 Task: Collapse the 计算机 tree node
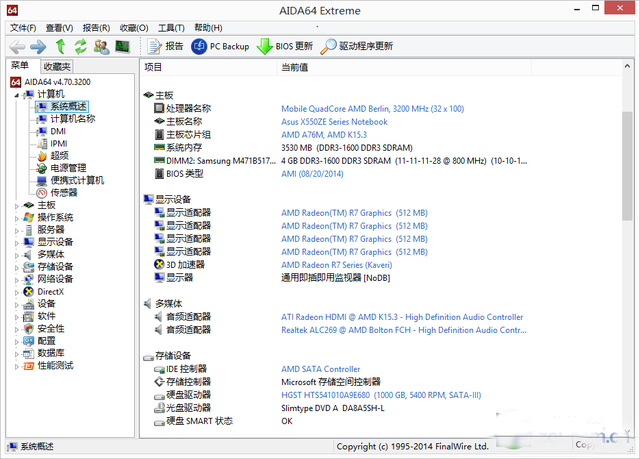17,95
